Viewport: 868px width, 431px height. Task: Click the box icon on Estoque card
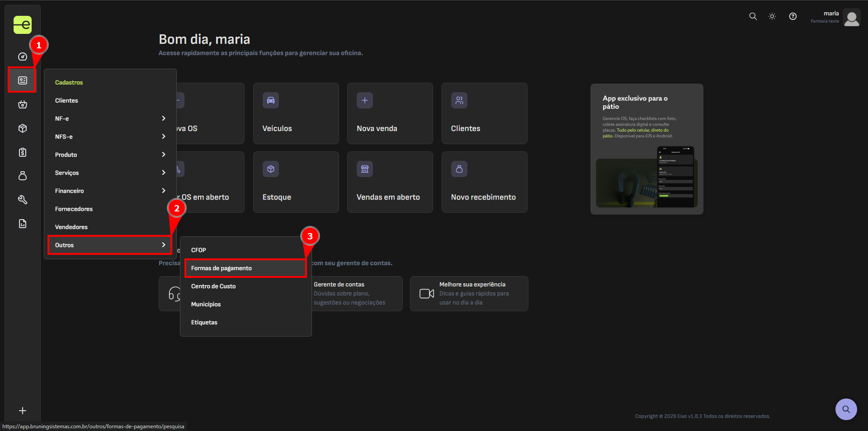point(271,169)
